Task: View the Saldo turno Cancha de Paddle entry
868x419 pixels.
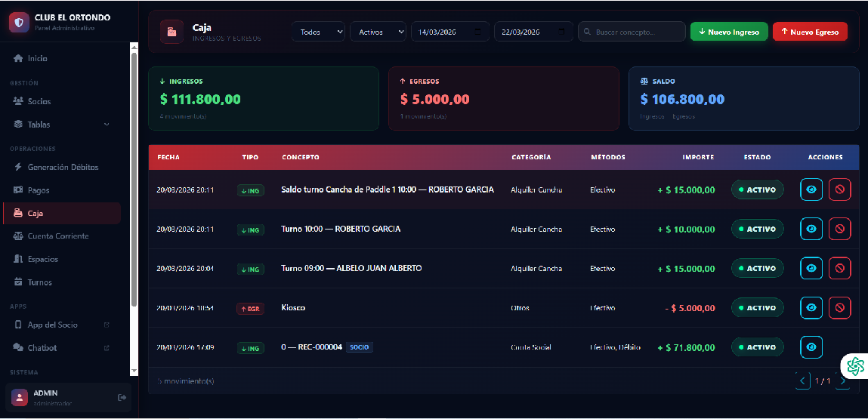Action: point(811,190)
